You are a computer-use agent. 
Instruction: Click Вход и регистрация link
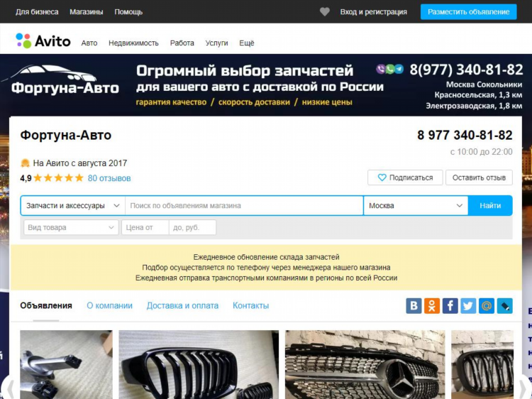click(x=374, y=12)
